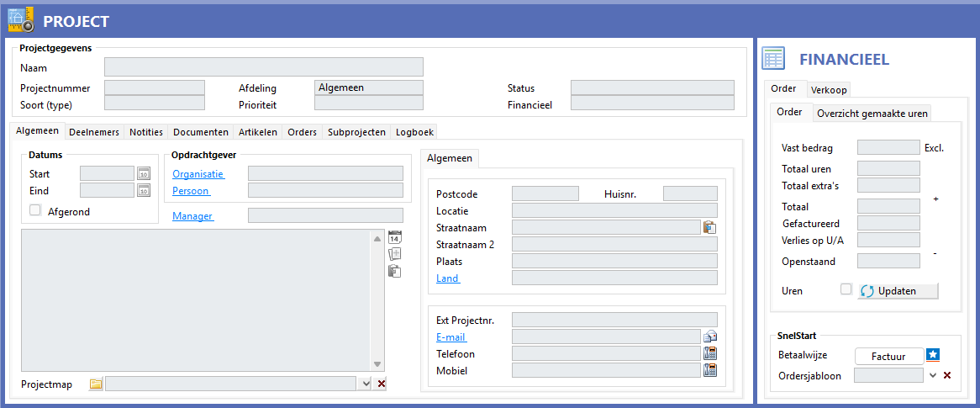Open the Overzicht gemaakte uren tab
This screenshot has width=980, height=408.
point(872,114)
